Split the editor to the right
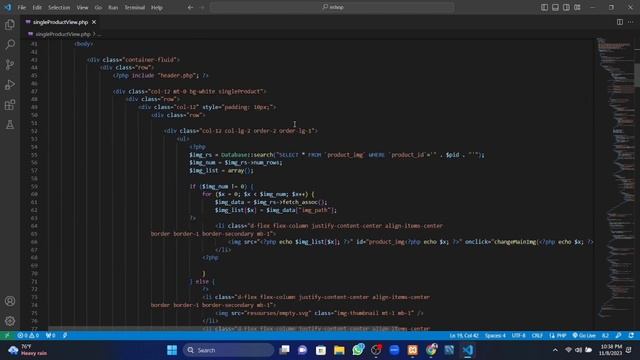Screen dimensions: 640x360 (x=620, y=22)
